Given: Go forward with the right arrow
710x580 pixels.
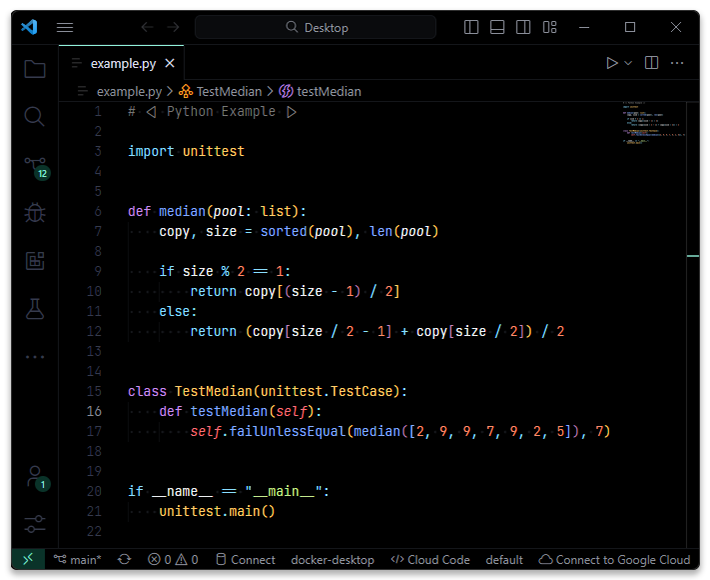Looking at the screenshot, I should [173, 28].
